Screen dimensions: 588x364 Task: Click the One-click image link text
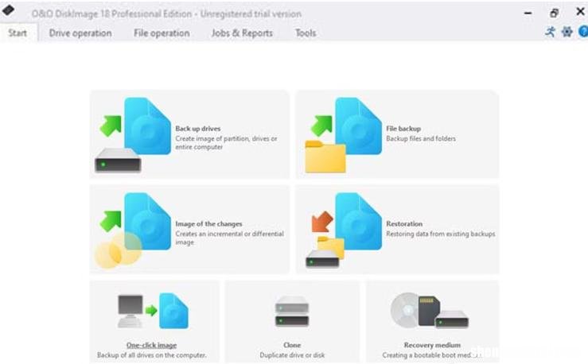tap(151, 345)
